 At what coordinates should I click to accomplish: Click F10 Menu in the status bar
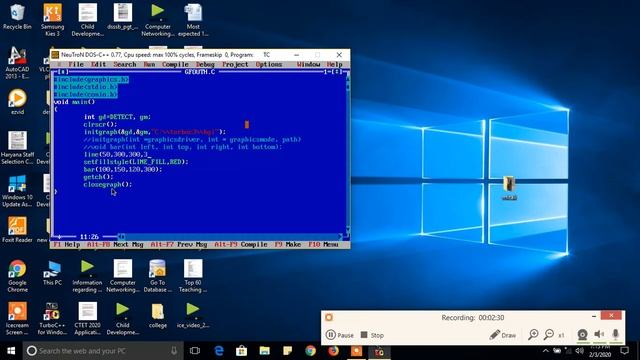323,244
